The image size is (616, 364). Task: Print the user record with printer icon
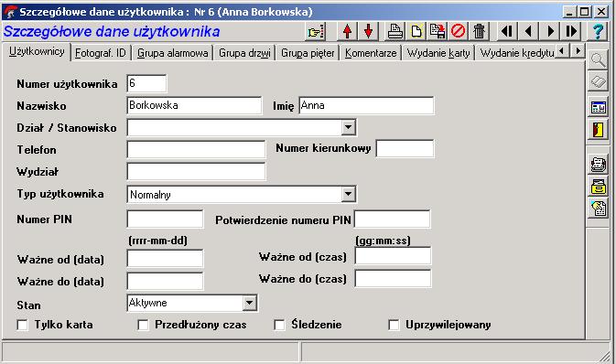pyautogui.click(x=394, y=31)
